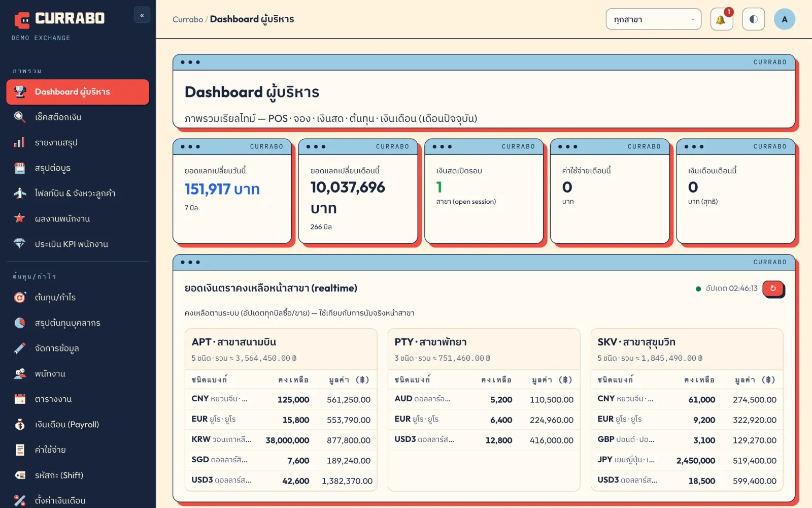The image size is (812, 508).
Task: Click the เงินสดเปิดรอบ card label
Action: point(459,171)
